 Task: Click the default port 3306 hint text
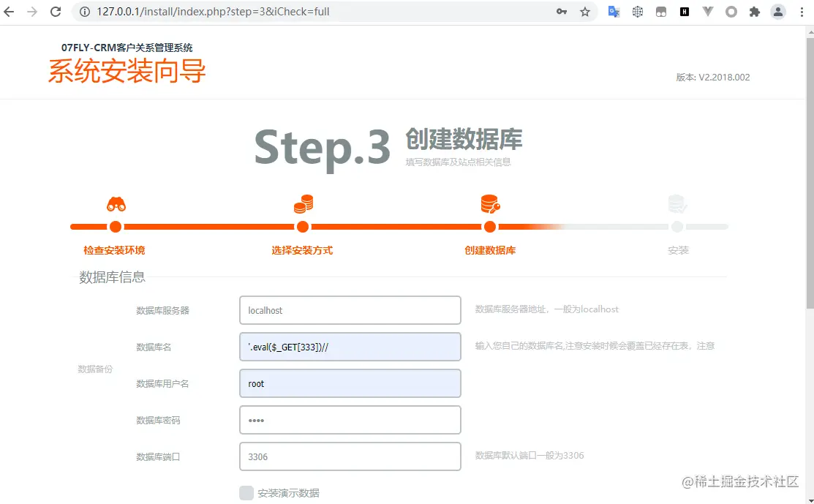point(530,455)
